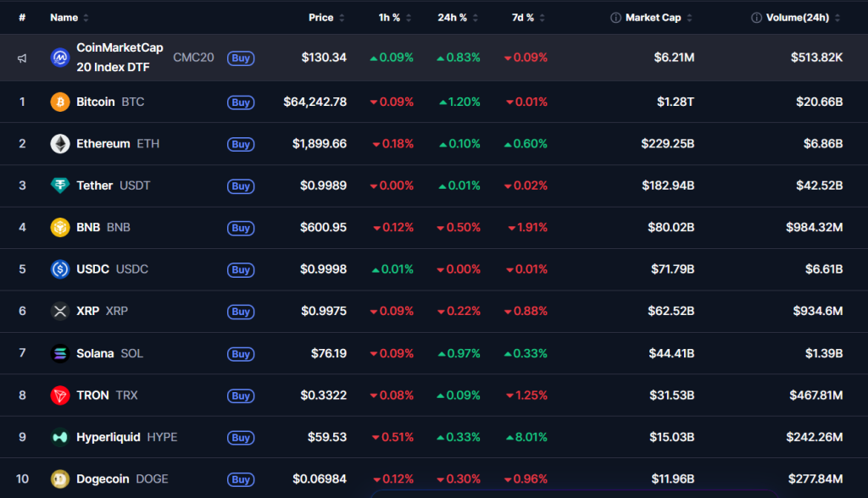
Task: Click Dogecoin price $0.06984
Action: point(320,479)
